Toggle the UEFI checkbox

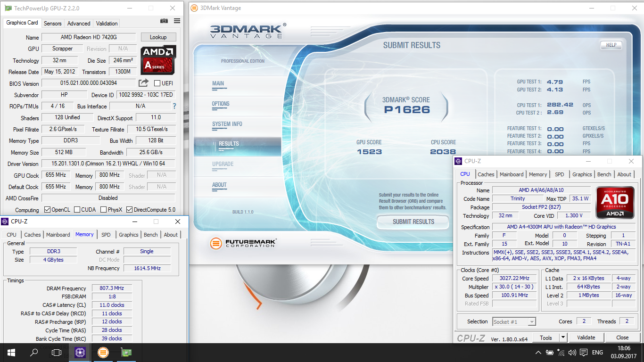157,83
